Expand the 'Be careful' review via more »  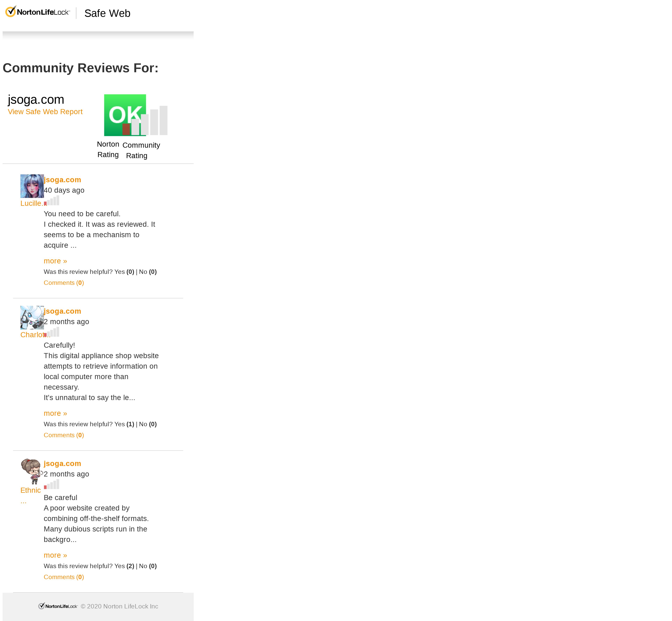click(x=55, y=555)
